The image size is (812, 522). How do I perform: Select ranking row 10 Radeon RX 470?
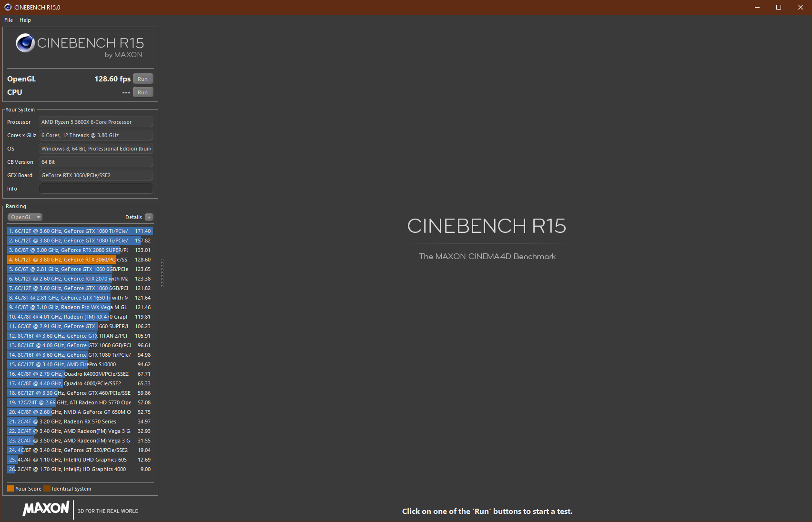tap(80, 317)
